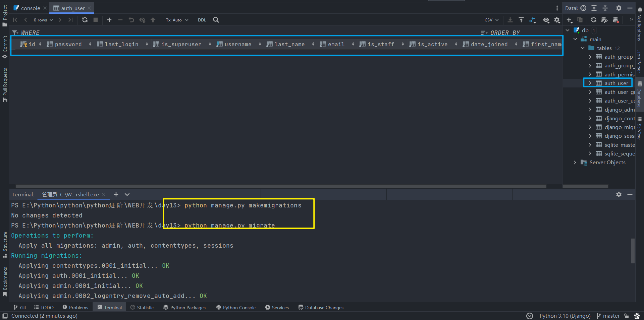Screen dimensions: 644x320
Task: Open a new terminal session tab
Action: click(x=116, y=194)
